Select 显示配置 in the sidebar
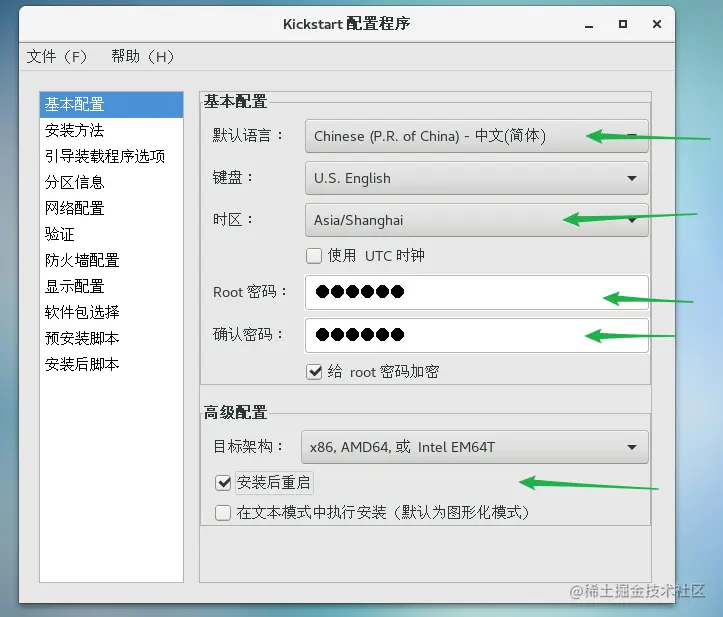 [x=112, y=286]
